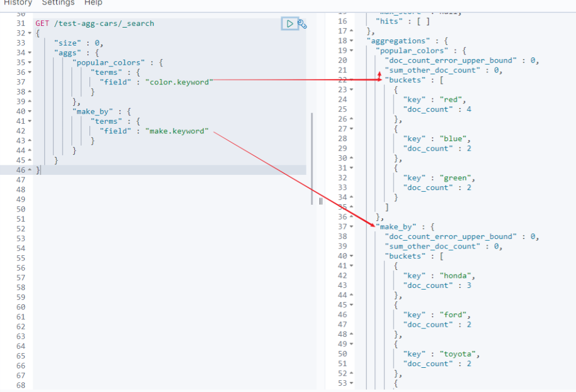576x392 pixels.
Task: Collapse "popular_colors" at response line 19
Action: [x=351, y=51]
